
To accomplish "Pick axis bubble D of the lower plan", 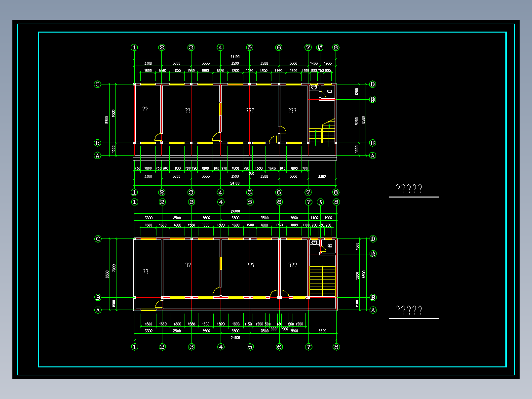I will (x=373, y=239).
